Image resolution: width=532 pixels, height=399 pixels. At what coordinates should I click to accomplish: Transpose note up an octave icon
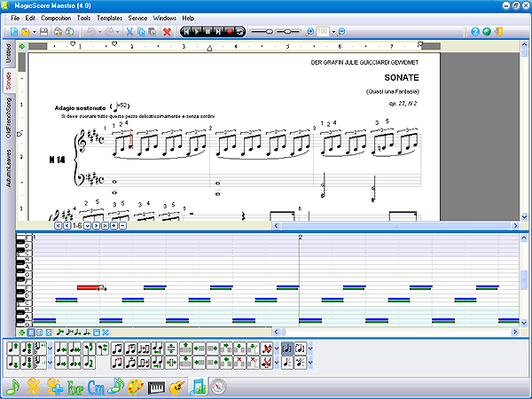tap(27, 348)
